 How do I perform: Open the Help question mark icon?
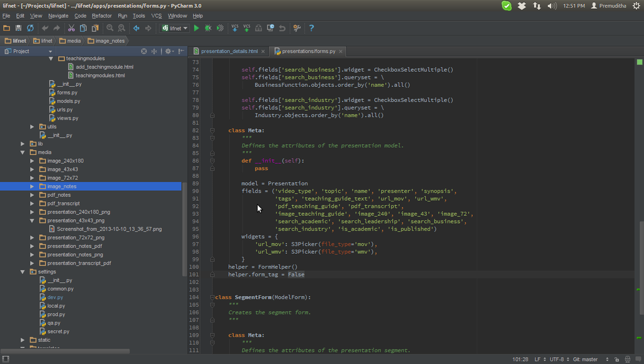(311, 28)
